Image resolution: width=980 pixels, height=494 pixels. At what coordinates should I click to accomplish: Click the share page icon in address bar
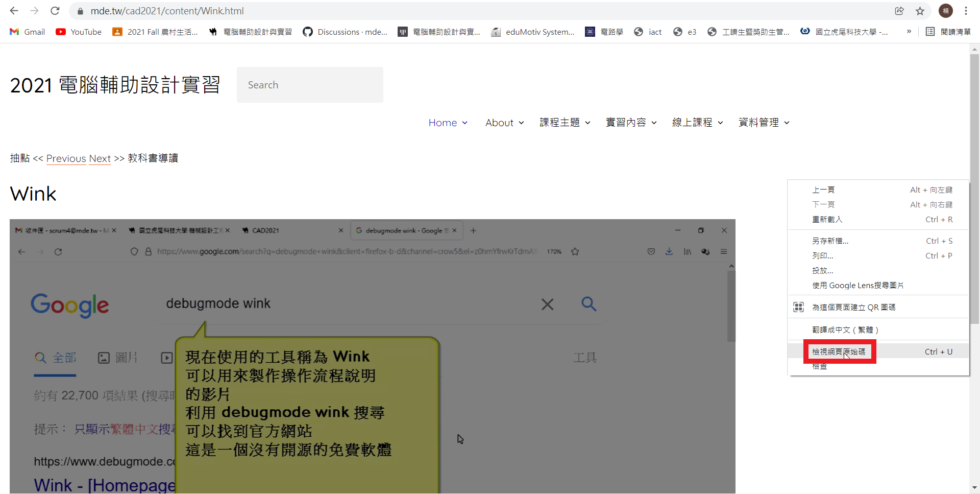899,11
